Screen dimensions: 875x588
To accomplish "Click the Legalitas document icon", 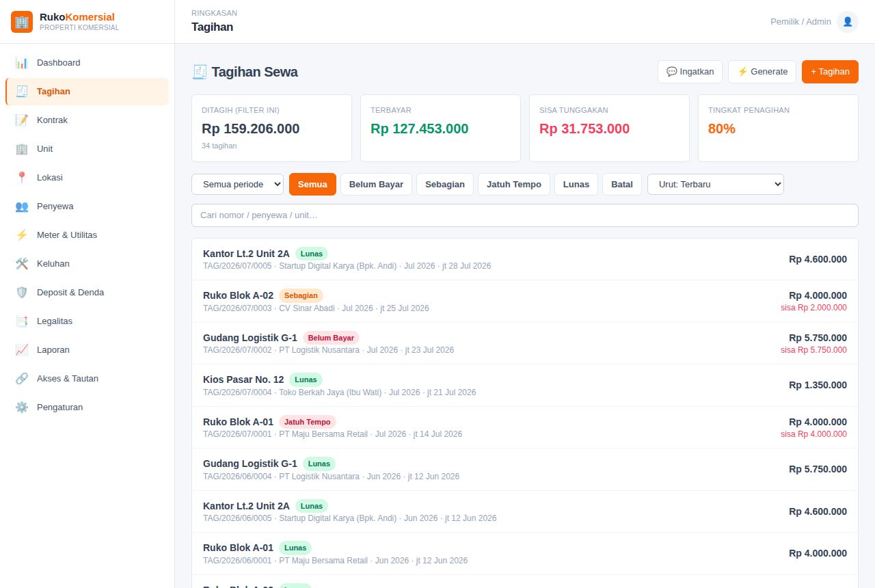I will [x=22, y=321].
